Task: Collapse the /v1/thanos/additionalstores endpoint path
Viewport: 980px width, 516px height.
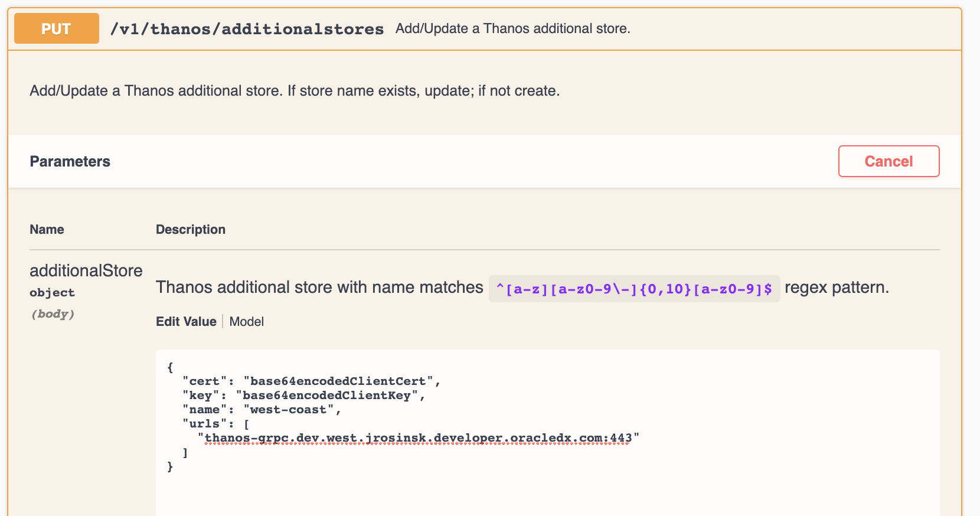Action: [247, 29]
